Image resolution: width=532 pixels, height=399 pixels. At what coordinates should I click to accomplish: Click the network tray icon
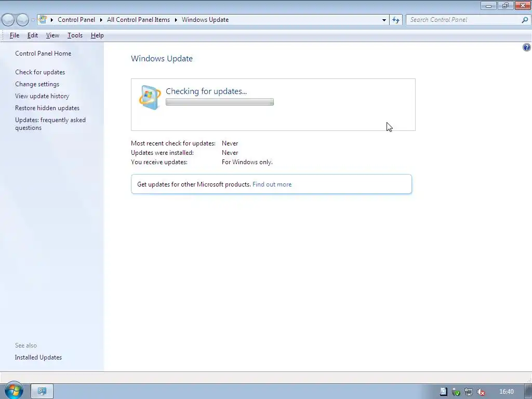469,392
